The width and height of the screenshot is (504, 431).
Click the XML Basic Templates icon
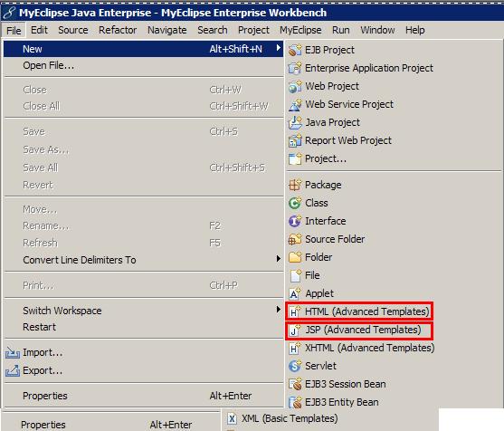tap(232, 418)
